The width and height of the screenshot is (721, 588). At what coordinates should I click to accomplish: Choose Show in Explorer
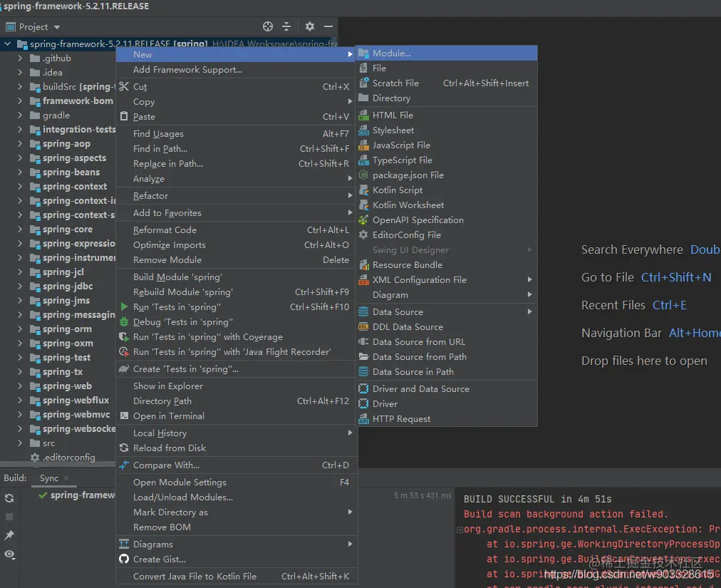click(235, 386)
